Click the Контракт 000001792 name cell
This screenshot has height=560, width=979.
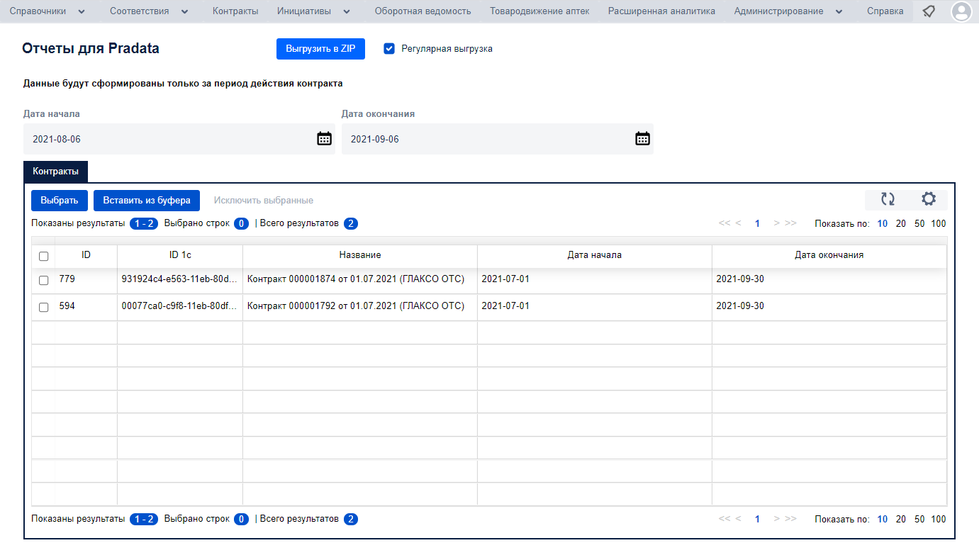point(360,306)
